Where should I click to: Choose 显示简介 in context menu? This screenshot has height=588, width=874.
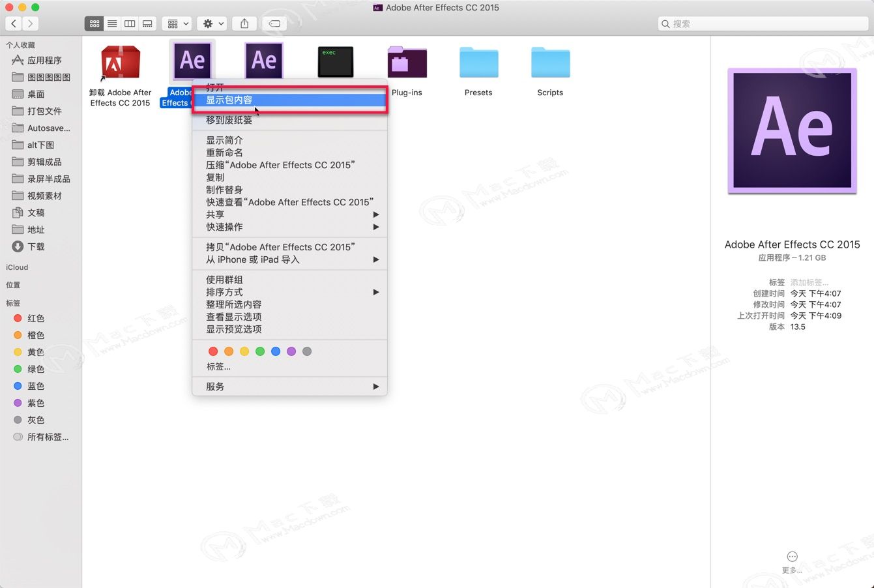click(289, 140)
